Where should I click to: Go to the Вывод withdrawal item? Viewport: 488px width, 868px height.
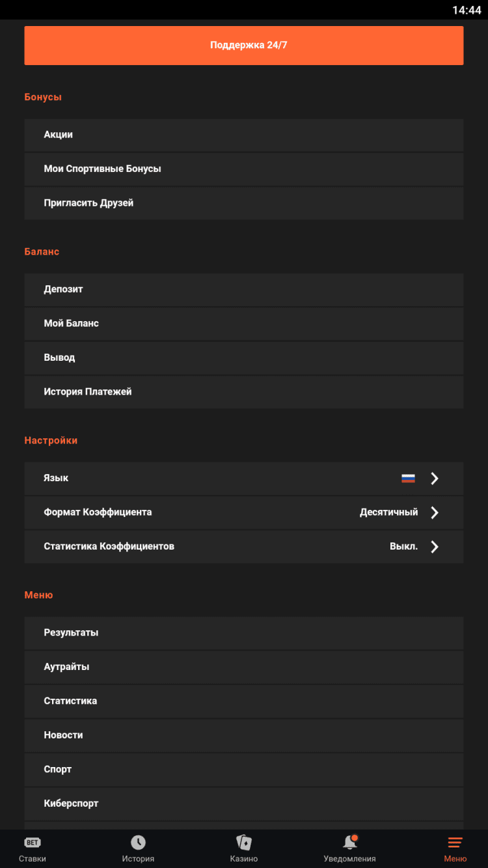click(59, 357)
